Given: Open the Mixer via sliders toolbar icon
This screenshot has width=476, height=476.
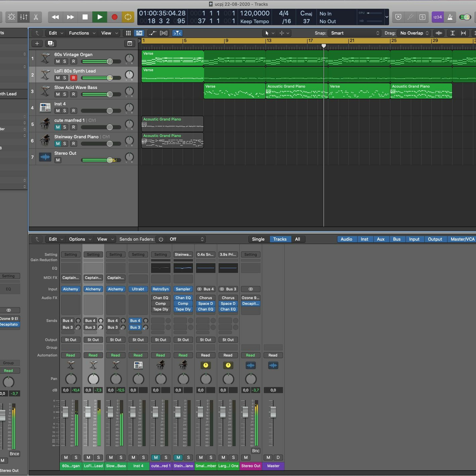Looking at the screenshot, I should (24, 17).
